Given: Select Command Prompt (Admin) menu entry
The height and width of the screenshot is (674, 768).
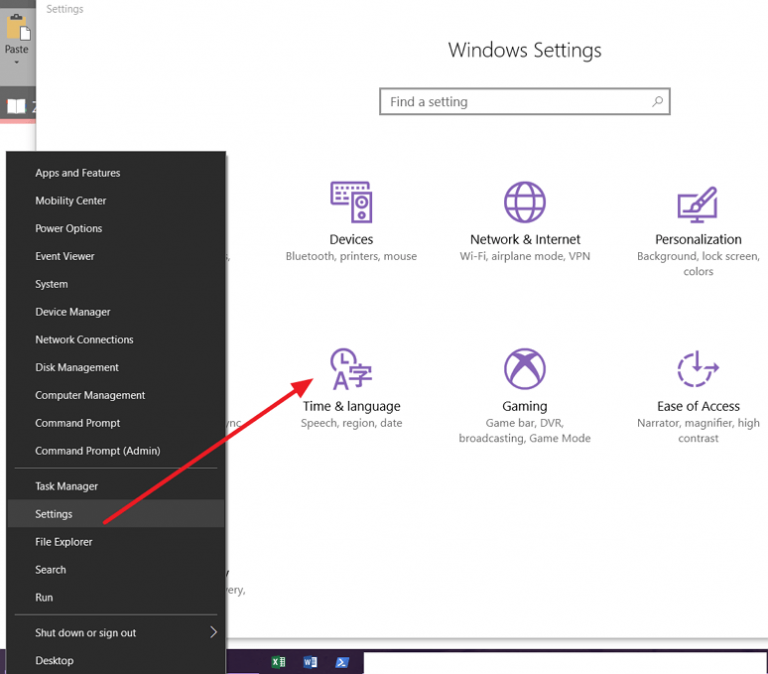Looking at the screenshot, I should [x=116, y=451].
